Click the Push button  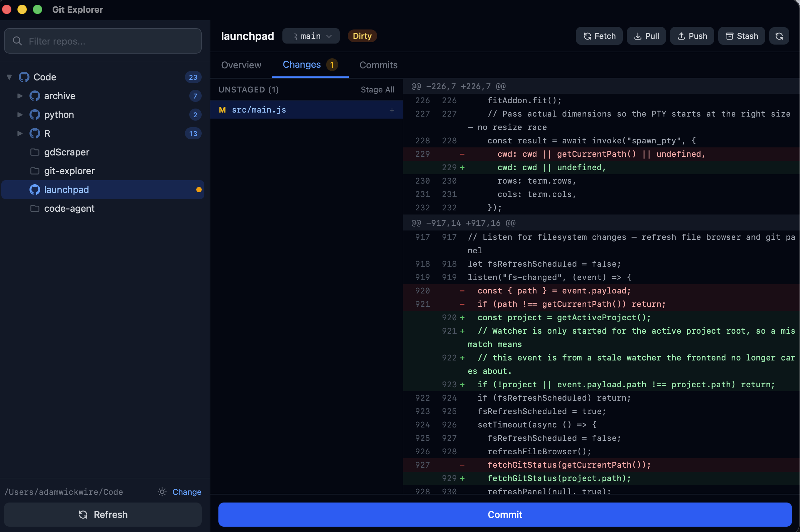692,36
